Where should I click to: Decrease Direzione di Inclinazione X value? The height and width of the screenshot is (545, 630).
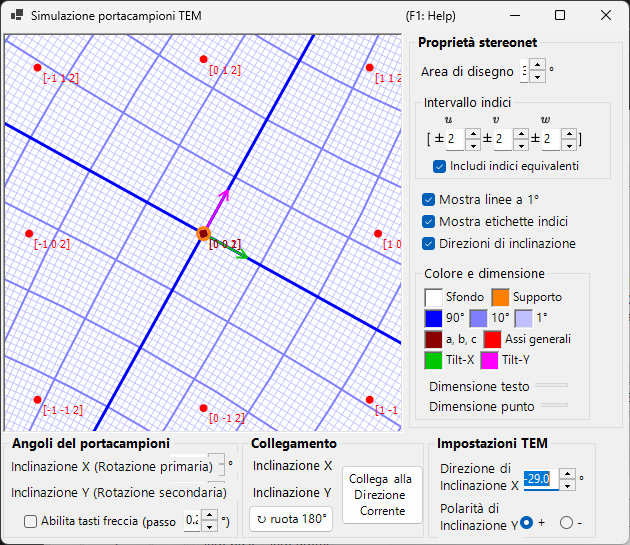(x=567, y=485)
